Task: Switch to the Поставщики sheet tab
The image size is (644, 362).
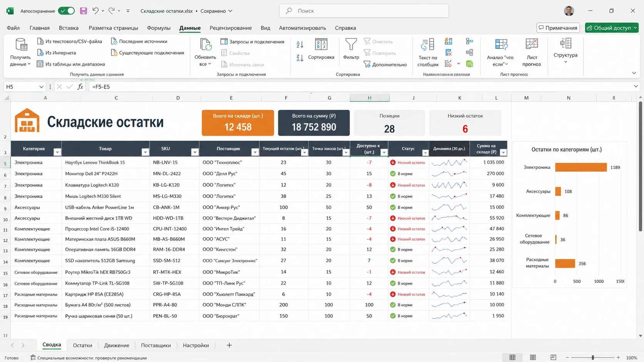Action: pos(156,345)
